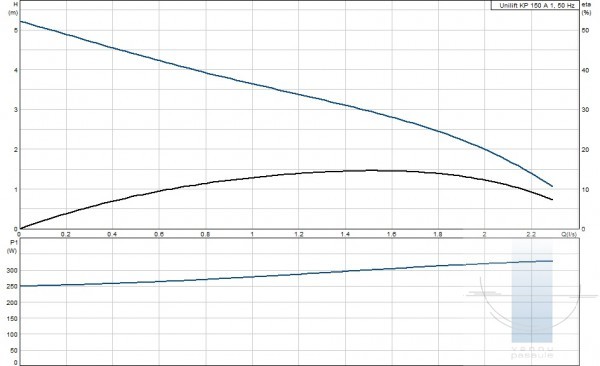This screenshot has height=366, width=600.
Task: Click the 250 tick on P1 axis
Action: 13,286
